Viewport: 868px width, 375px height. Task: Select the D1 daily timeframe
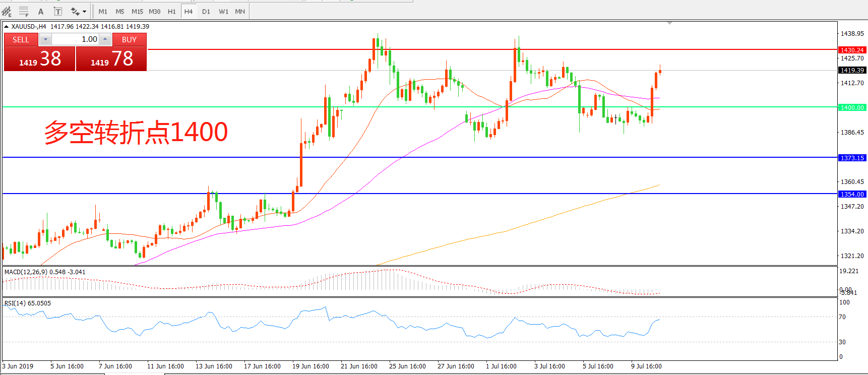click(206, 11)
